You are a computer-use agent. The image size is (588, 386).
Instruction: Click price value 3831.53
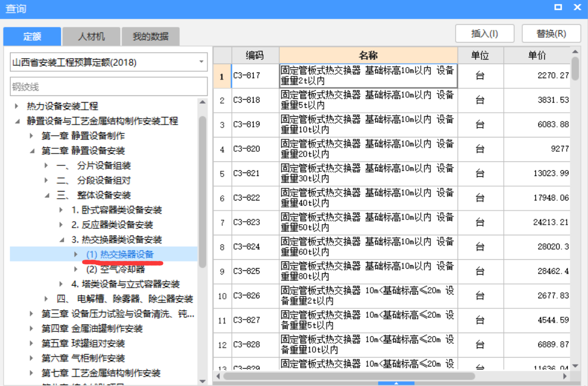(553, 100)
